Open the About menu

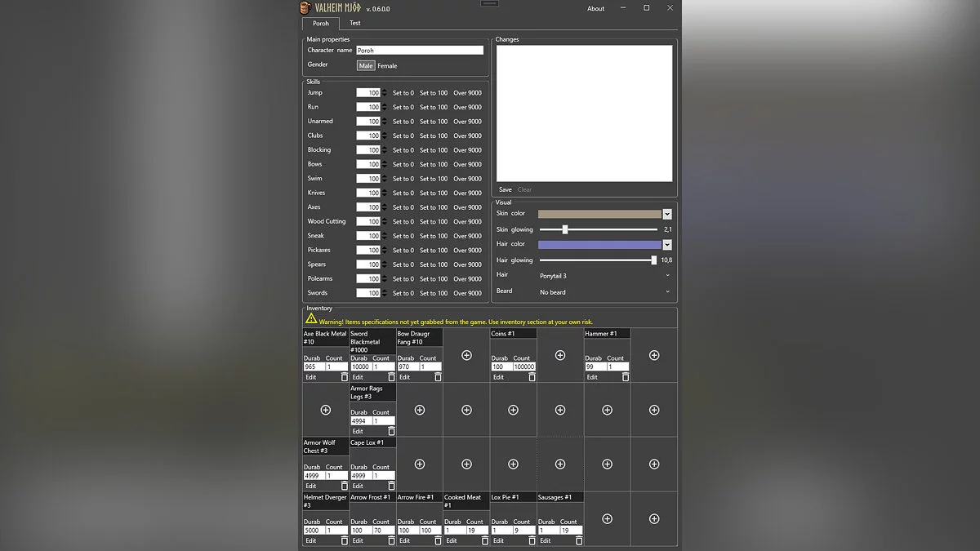point(596,8)
